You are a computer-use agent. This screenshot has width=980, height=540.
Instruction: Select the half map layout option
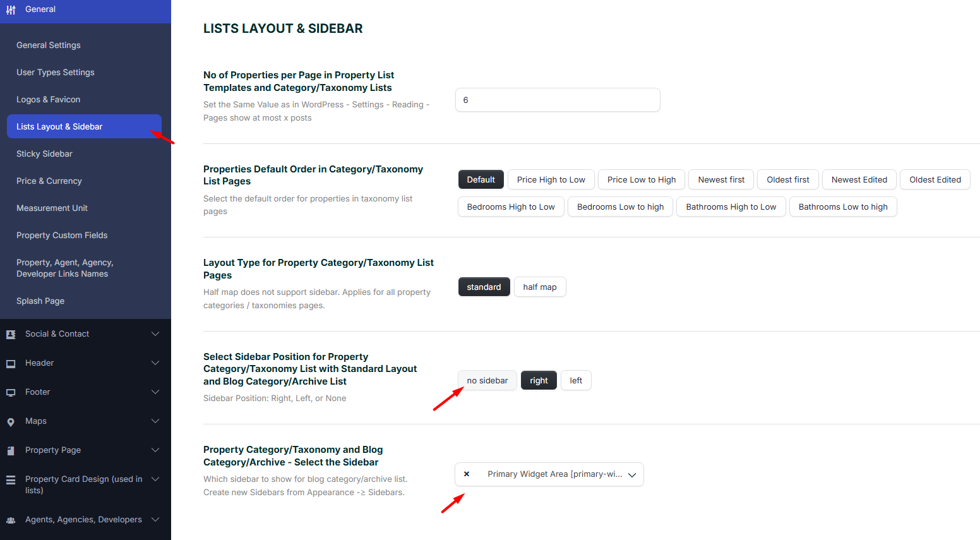point(540,287)
